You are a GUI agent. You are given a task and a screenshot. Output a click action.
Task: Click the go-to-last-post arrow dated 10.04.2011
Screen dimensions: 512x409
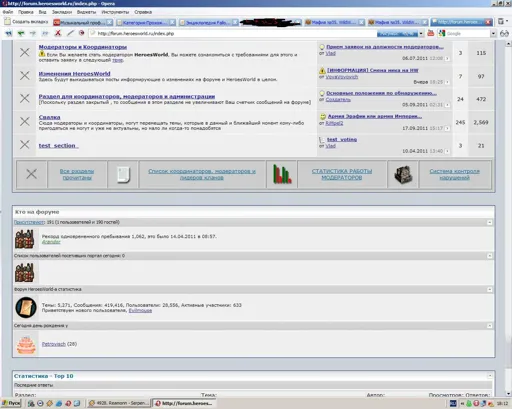447,151
